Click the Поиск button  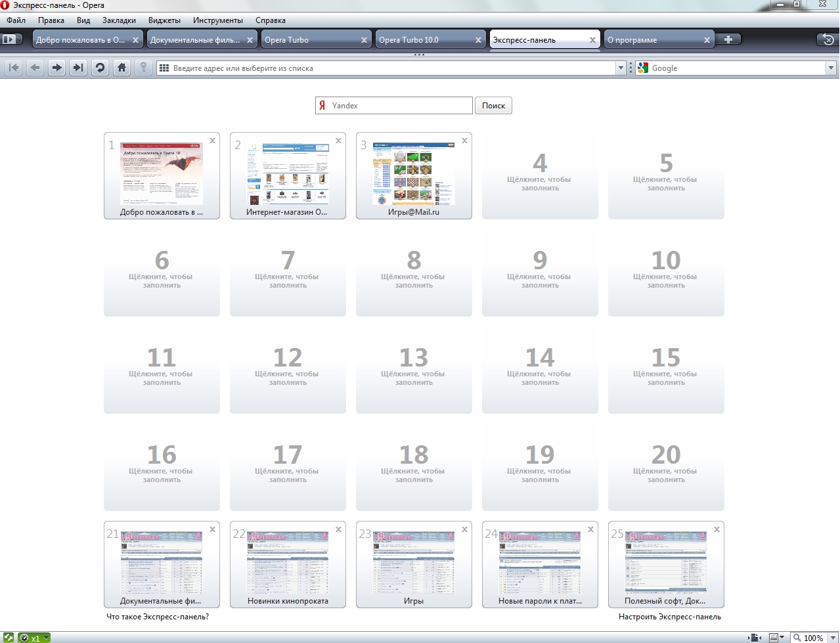click(493, 106)
